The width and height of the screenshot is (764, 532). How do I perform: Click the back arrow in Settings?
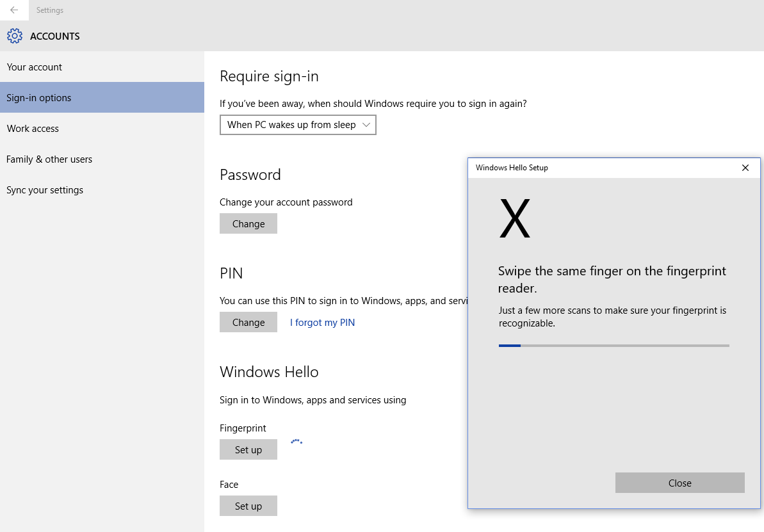pos(14,10)
